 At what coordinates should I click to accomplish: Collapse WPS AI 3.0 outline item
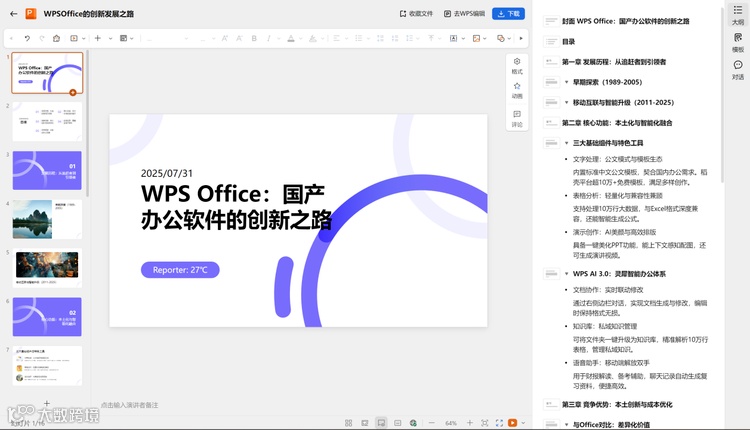click(566, 274)
